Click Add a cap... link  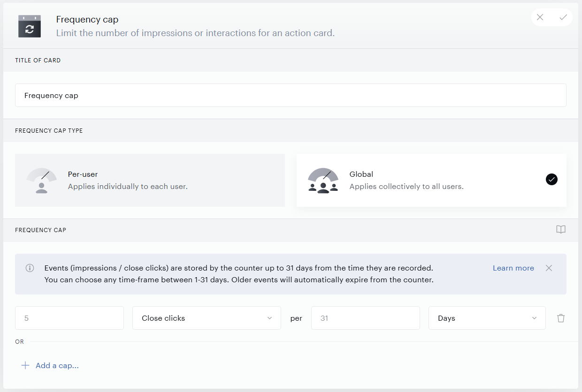pyautogui.click(x=57, y=365)
